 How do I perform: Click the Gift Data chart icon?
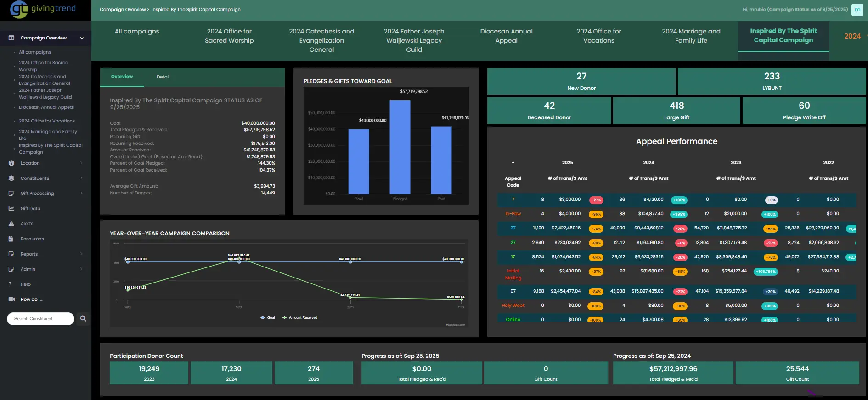[11, 209]
